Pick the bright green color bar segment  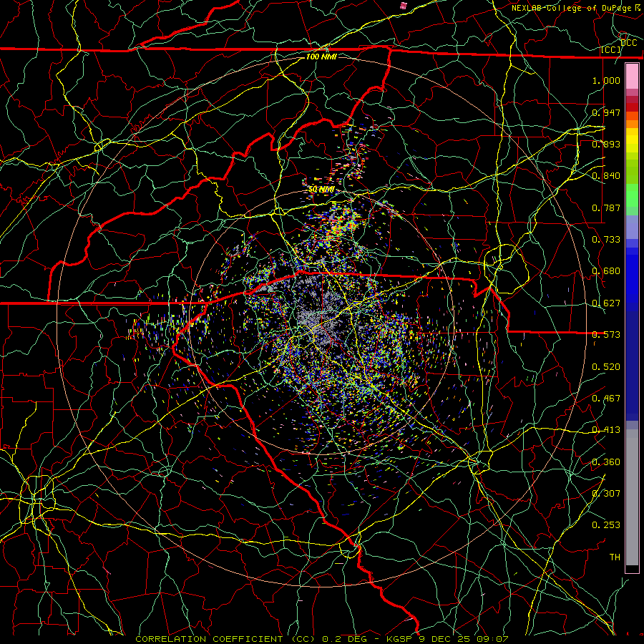[632, 195]
